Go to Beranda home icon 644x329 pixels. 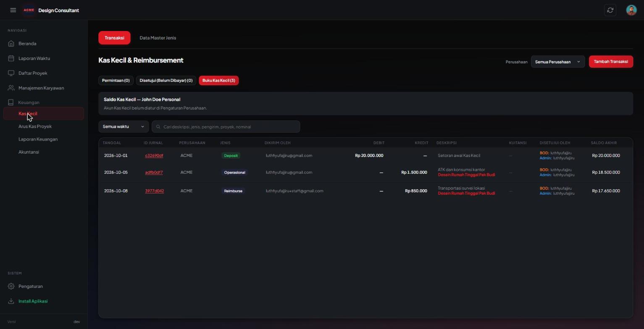pyautogui.click(x=11, y=44)
